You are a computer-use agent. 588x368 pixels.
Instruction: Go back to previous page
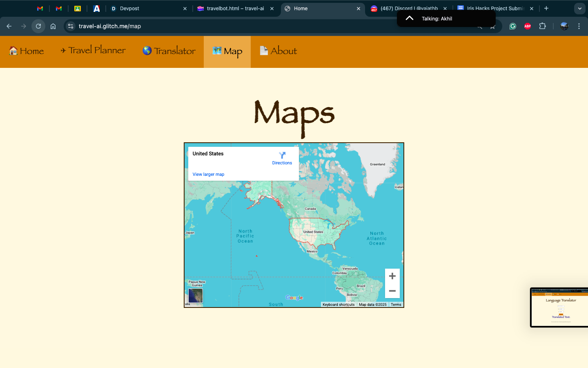[x=9, y=26]
